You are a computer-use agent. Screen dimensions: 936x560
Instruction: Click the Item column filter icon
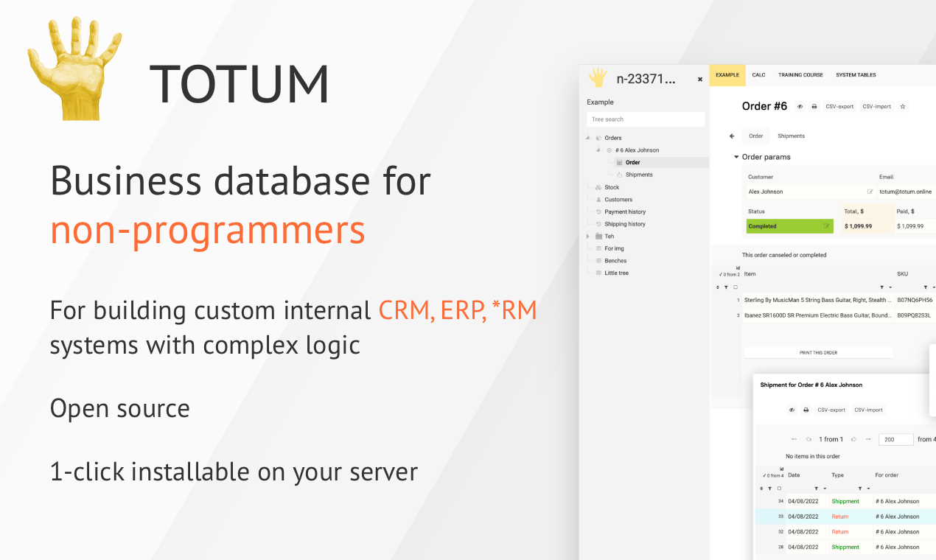(882, 287)
